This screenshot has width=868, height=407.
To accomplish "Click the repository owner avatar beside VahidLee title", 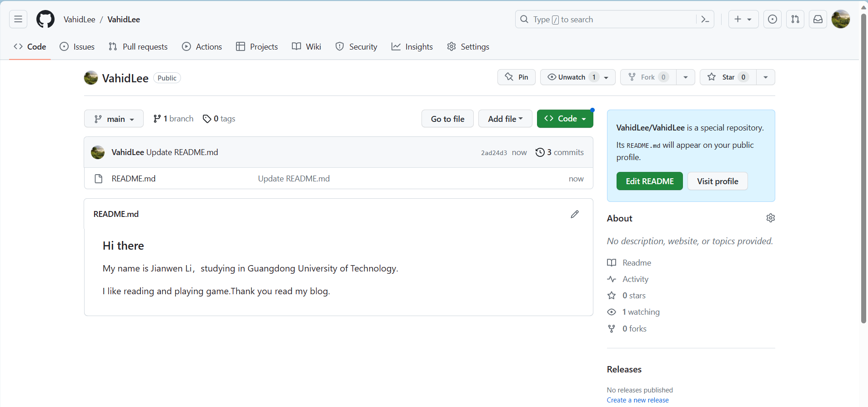I will (x=91, y=78).
